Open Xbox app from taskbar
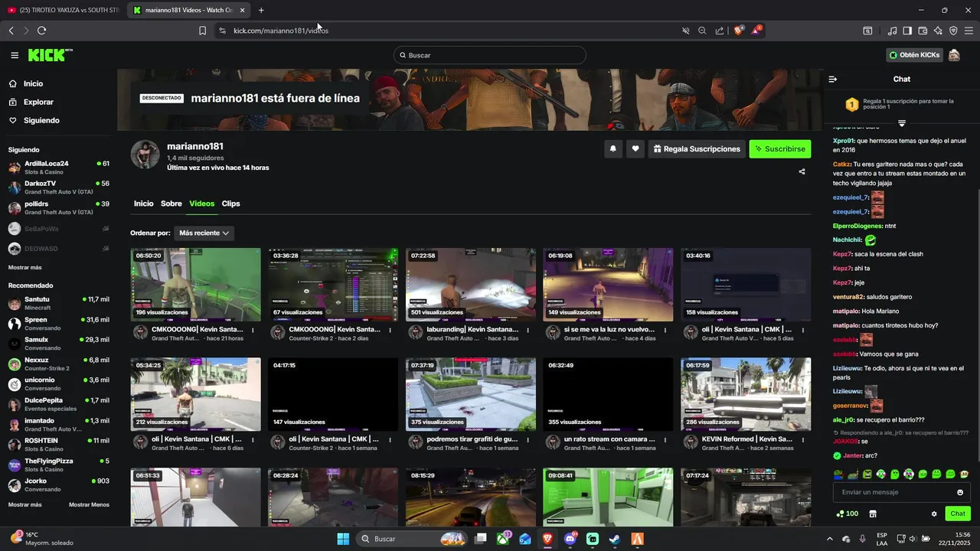Image resolution: width=980 pixels, height=551 pixels. (503, 539)
